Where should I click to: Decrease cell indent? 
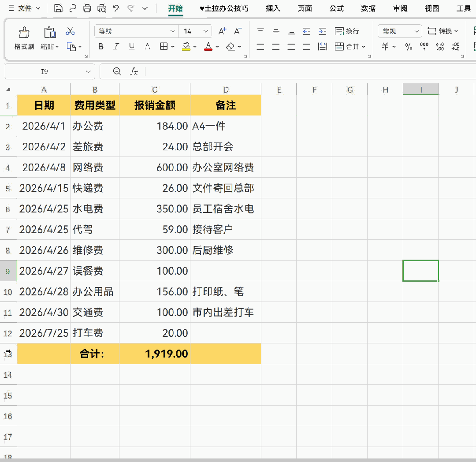pyautogui.click(x=307, y=31)
